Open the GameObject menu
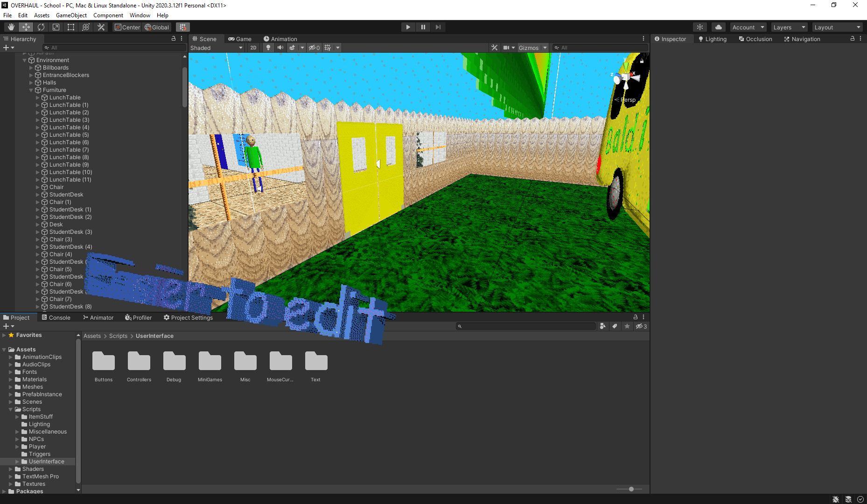 (71, 15)
